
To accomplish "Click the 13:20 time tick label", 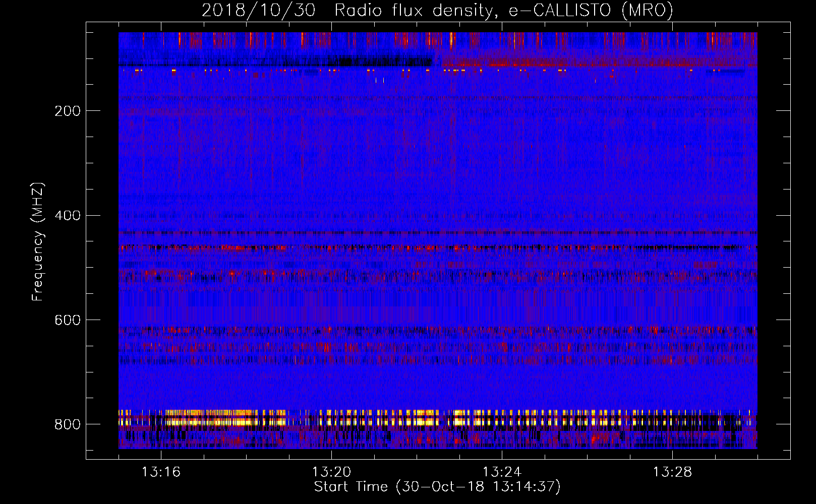I will pyautogui.click(x=331, y=472).
